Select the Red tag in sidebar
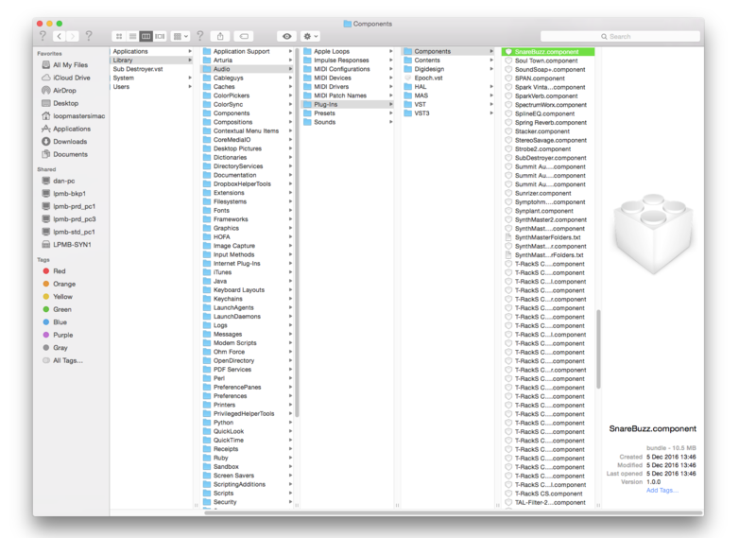The width and height of the screenshot is (756, 538). point(59,271)
